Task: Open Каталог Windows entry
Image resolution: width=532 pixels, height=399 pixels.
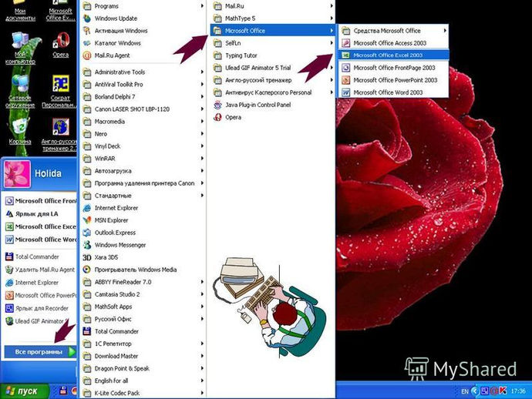Action: click(x=143, y=43)
